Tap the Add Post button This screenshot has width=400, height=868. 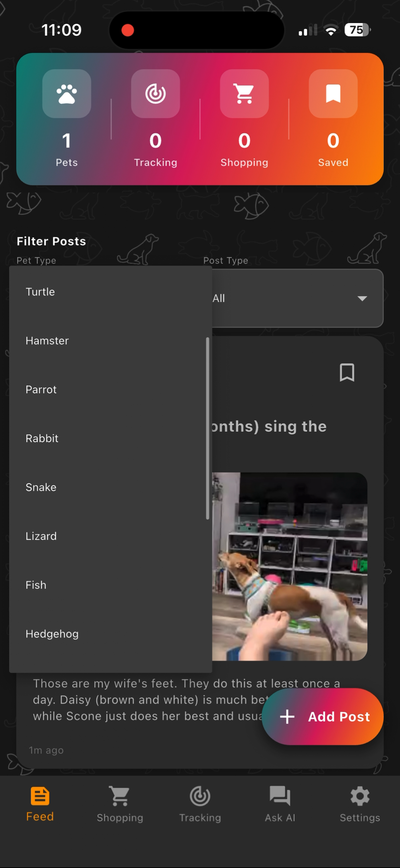coord(323,717)
